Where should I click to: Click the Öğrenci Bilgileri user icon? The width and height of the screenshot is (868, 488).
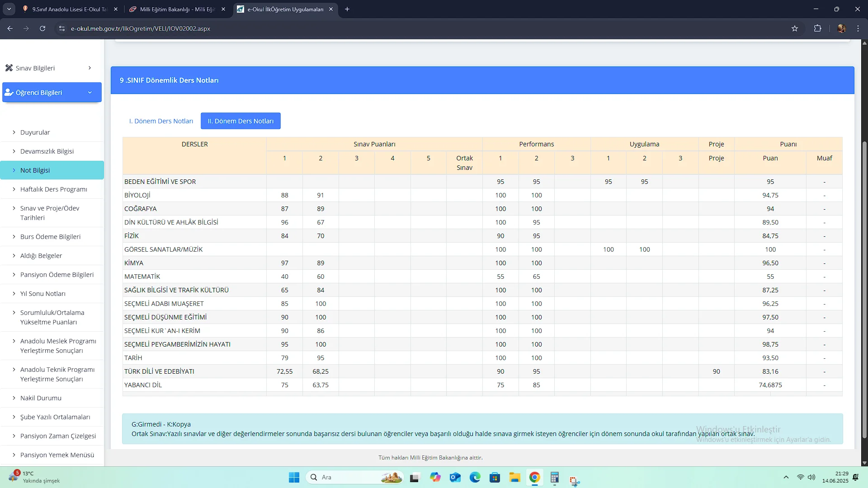(9, 92)
